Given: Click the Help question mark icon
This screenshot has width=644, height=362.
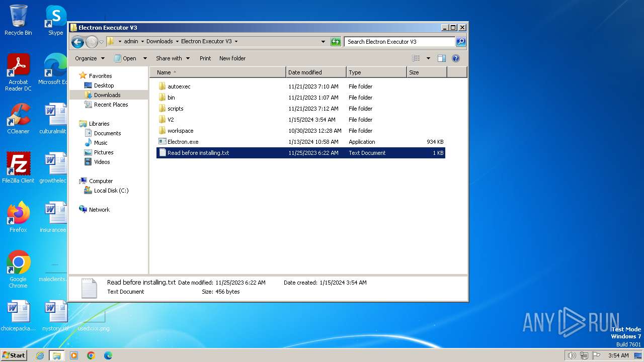Looking at the screenshot, I should (x=456, y=58).
